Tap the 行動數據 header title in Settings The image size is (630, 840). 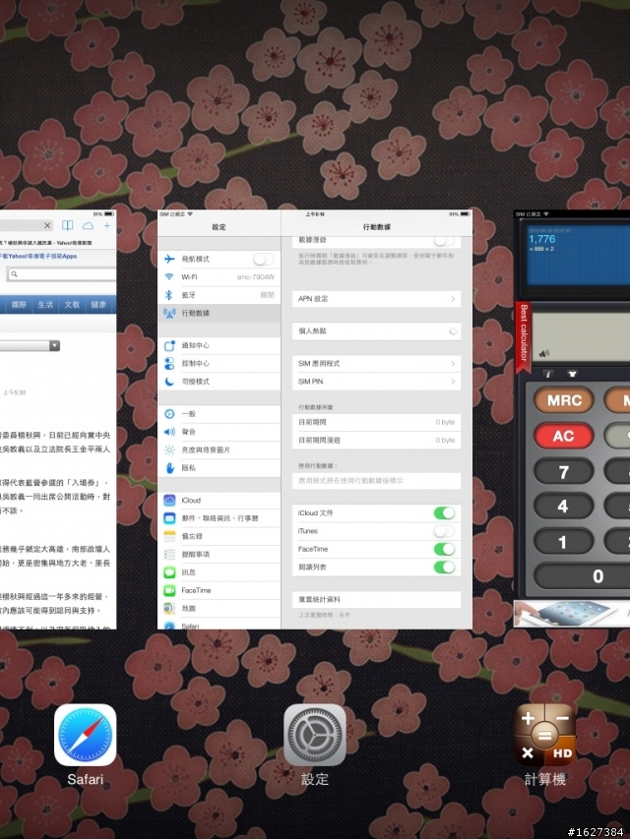click(x=377, y=227)
